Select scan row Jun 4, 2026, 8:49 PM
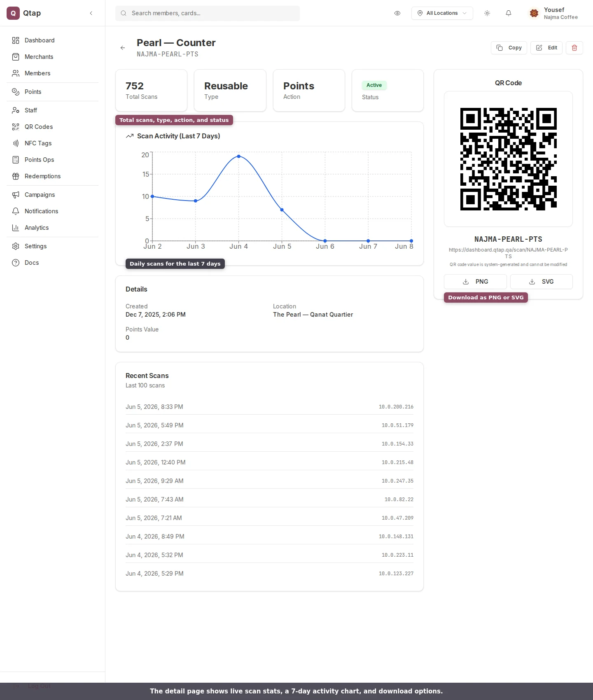This screenshot has width=593, height=700. 269,537
